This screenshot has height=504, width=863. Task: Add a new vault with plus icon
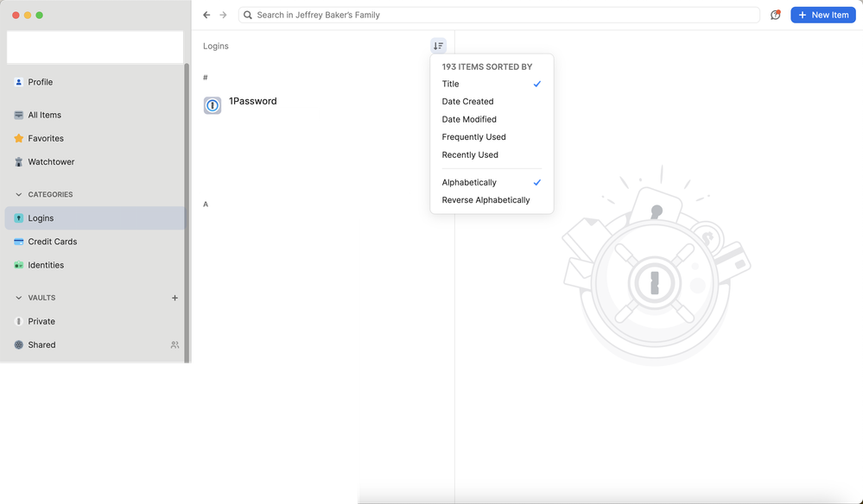(x=175, y=298)
